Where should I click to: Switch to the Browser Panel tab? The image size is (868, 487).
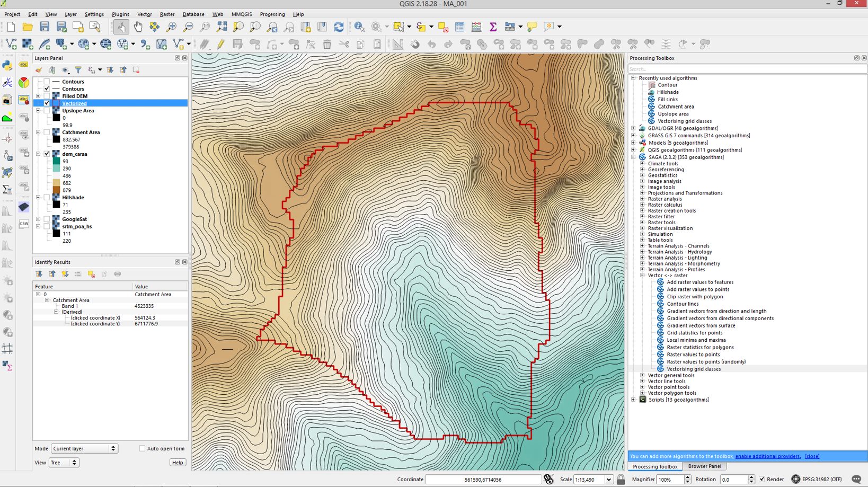(x=704, y=466)
